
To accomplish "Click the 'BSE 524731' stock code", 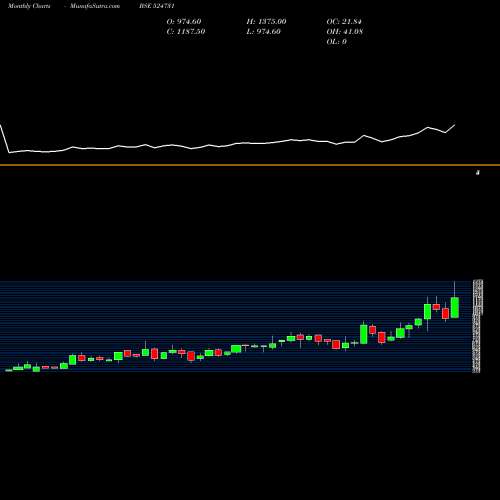I will [157, 6].
